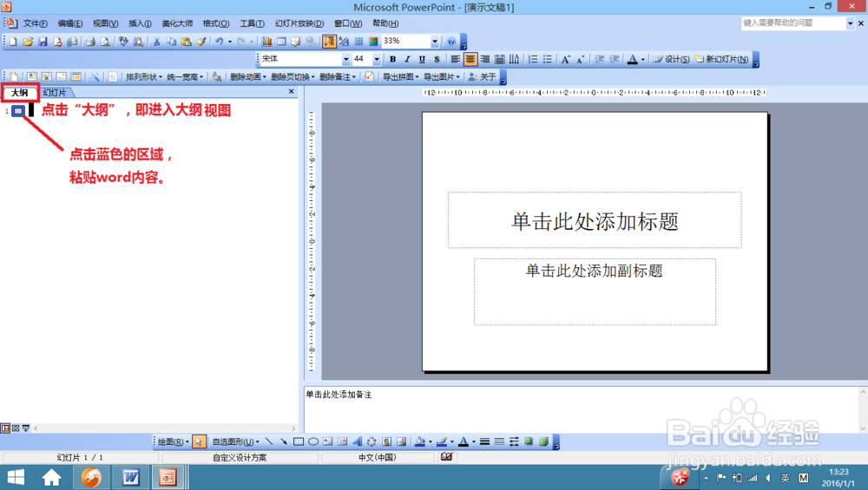
Task: Insert WordArt from the drawing toolbar
Action: (357, 441)
